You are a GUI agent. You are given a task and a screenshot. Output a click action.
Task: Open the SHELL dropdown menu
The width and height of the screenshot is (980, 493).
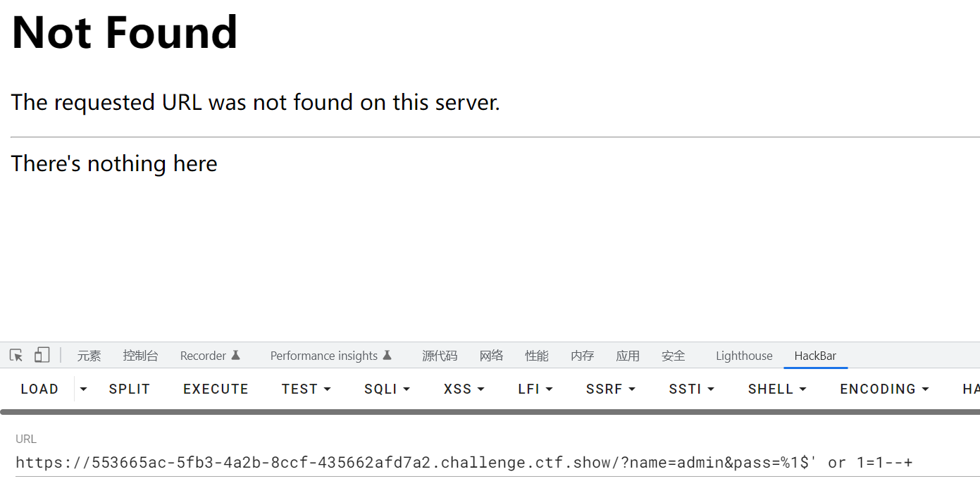776,389
